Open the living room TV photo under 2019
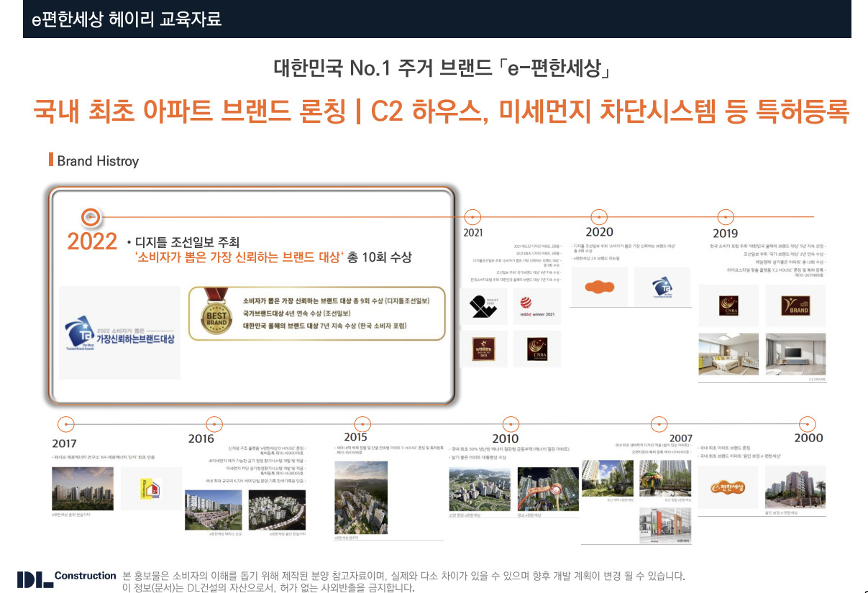The height and width of the screenshot is (593, 868). [795, 354]
